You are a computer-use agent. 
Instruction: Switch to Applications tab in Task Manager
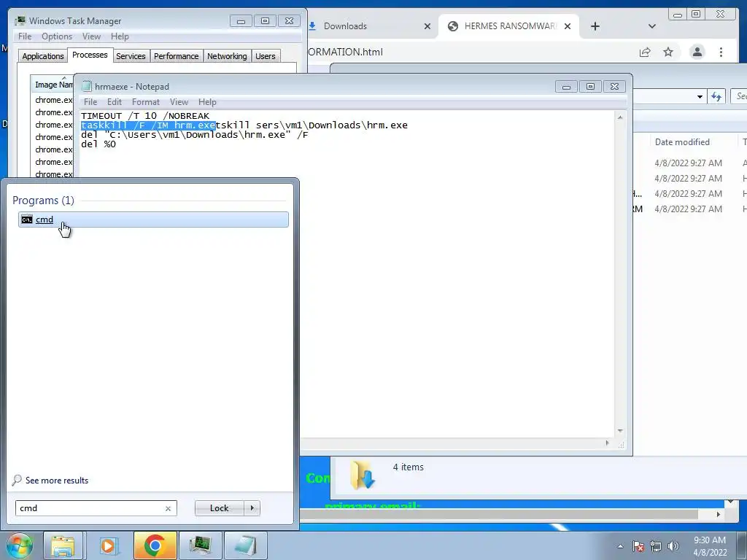(x=43, y=56)
